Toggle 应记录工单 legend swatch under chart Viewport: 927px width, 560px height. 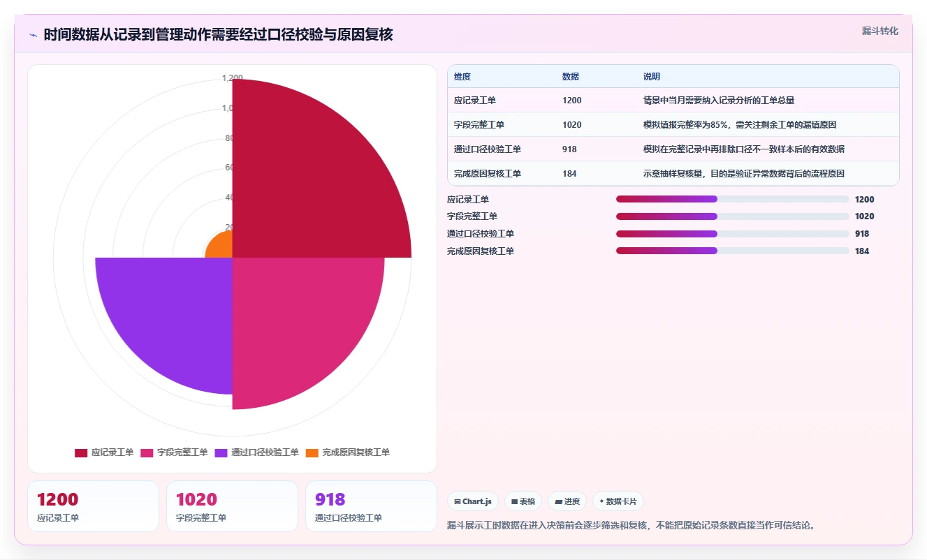pos(81,452)
